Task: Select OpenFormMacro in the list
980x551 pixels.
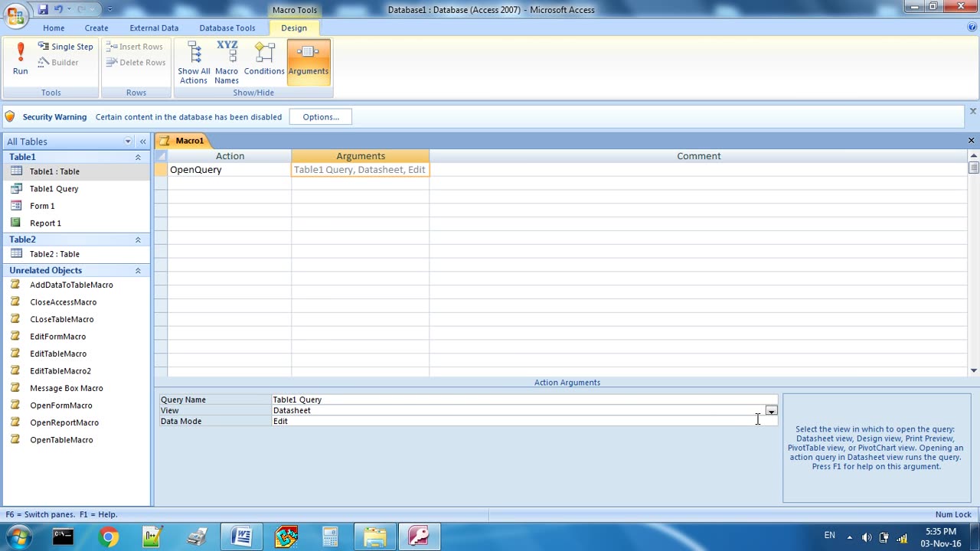Action: (x=76, y=406)
